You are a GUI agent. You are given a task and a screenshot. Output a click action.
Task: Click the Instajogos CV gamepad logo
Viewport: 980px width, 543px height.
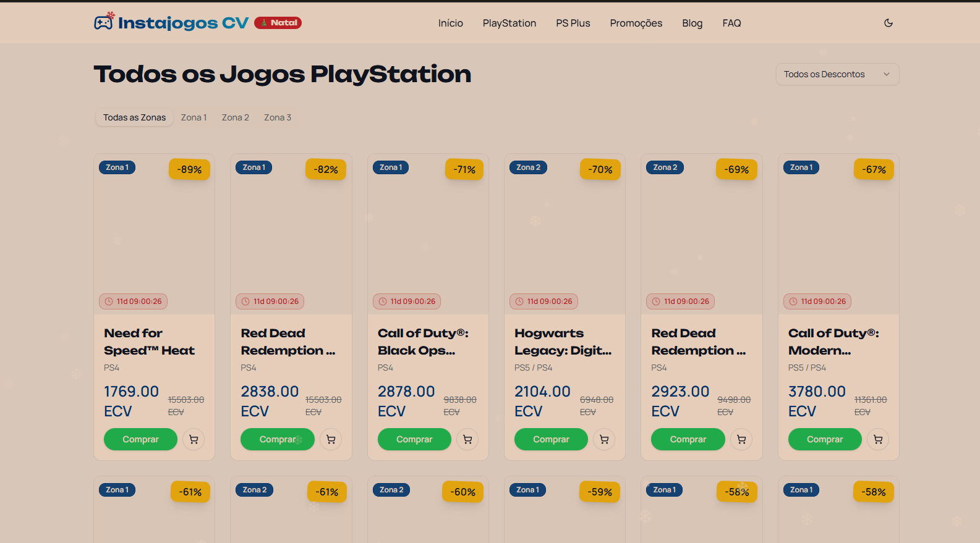[x=103, y=22]
